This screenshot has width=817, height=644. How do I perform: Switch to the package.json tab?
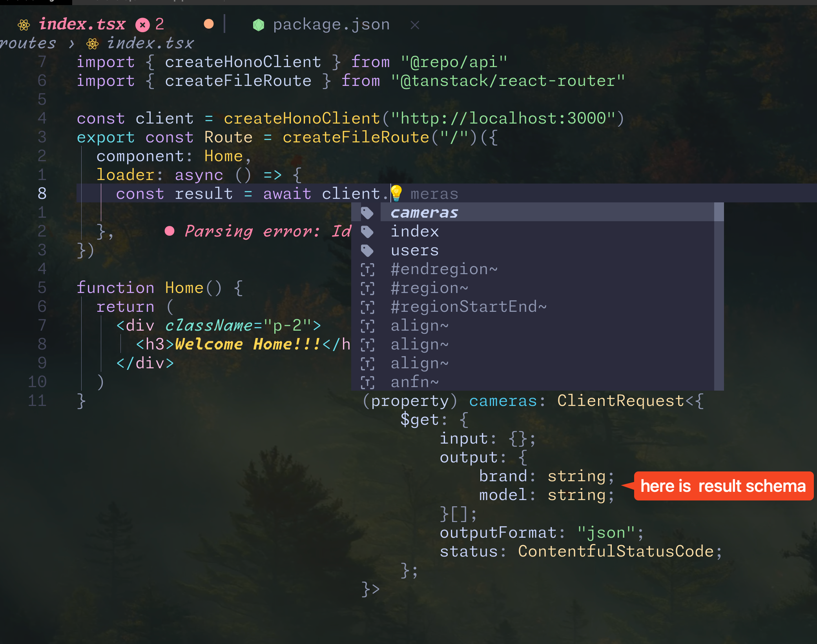(x=331, y=25)
